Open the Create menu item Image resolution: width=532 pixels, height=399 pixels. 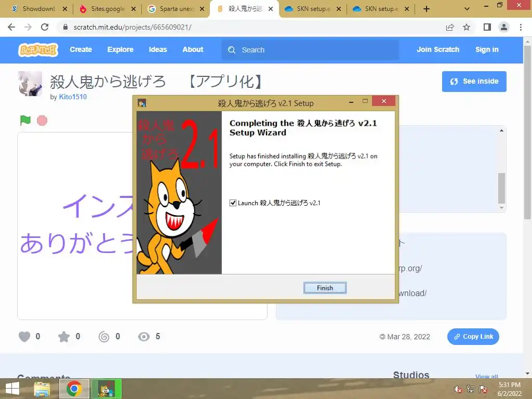click(x=81, y=49)
